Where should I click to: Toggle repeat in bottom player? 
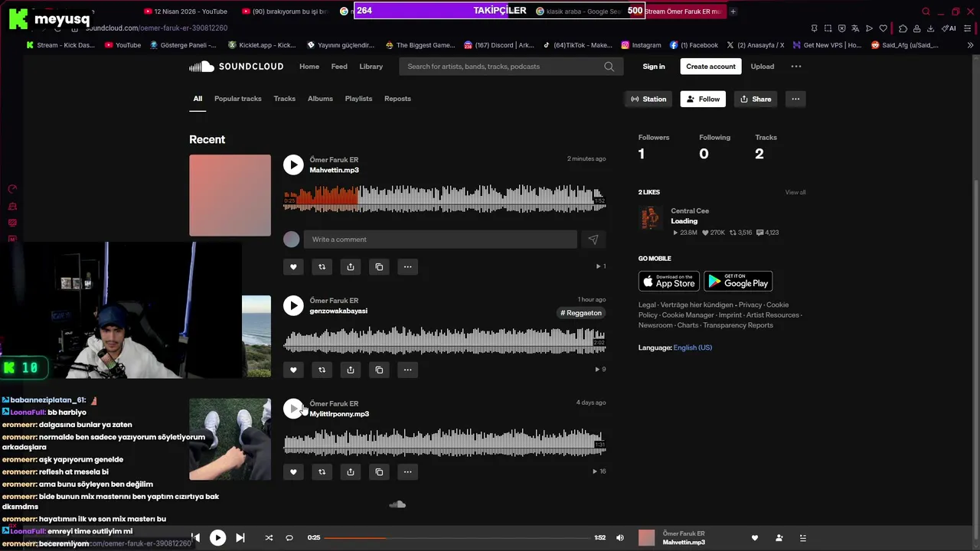[x=289, y=538]
